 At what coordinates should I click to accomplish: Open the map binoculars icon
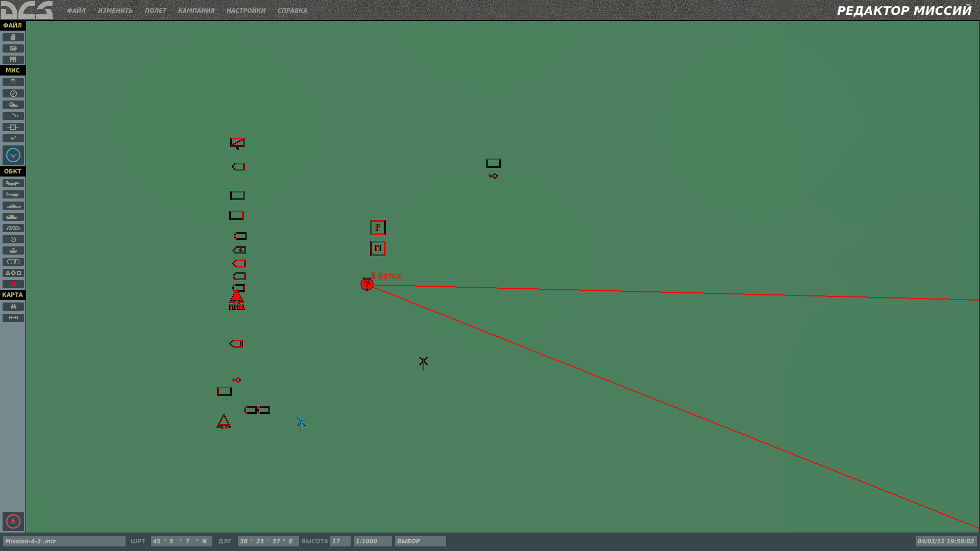click(x=13, y=307)
